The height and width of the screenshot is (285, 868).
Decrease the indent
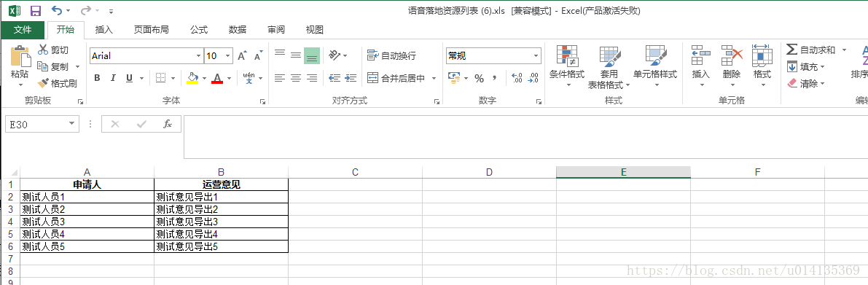click(335, 78)
